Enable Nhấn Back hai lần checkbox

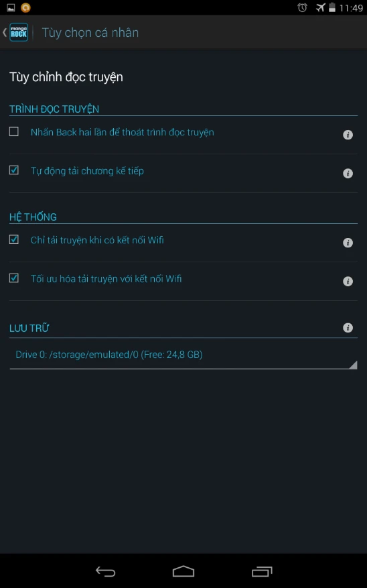click(x=14, y=131)
